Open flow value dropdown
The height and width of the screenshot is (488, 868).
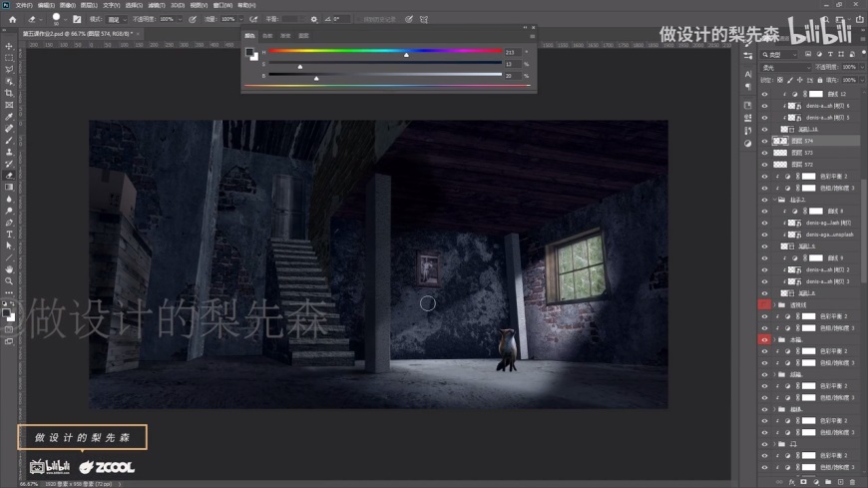click(240, 19)
